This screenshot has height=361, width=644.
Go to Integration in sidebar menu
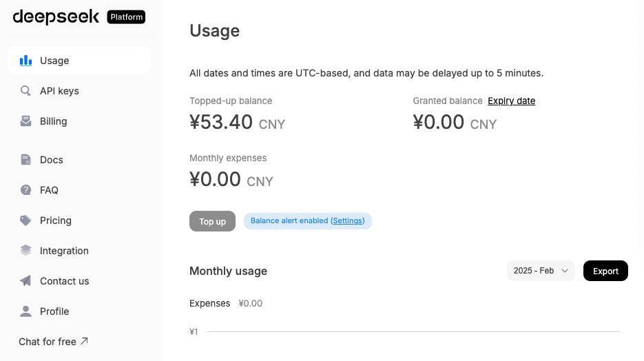[x=64, y=251]
